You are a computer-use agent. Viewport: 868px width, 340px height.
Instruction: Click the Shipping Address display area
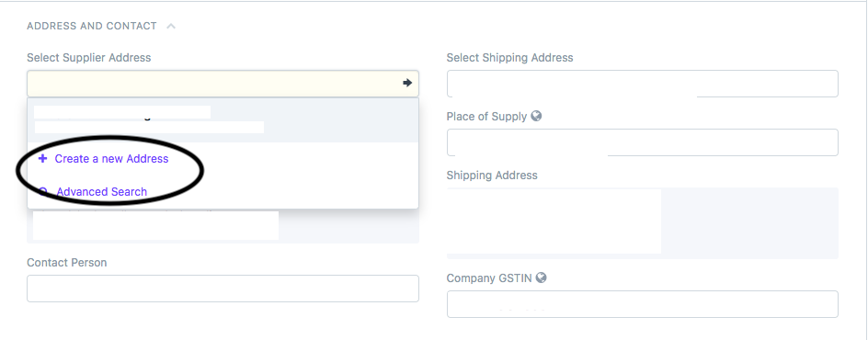coord(643,223)
